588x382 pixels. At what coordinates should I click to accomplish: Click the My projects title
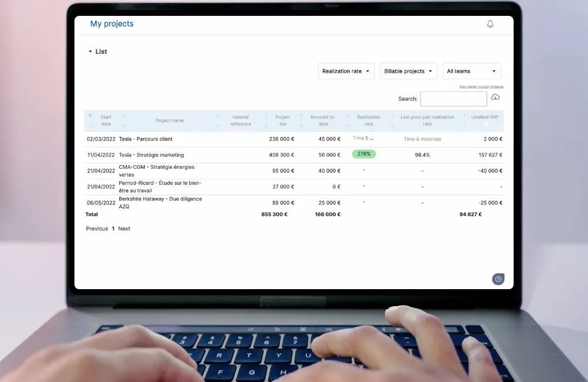pos(112,24)
